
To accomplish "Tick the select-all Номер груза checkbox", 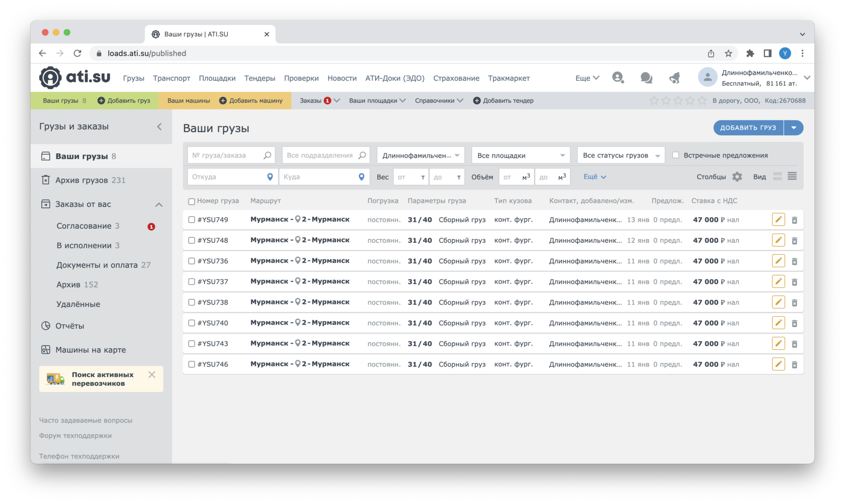I will (192, 201).
